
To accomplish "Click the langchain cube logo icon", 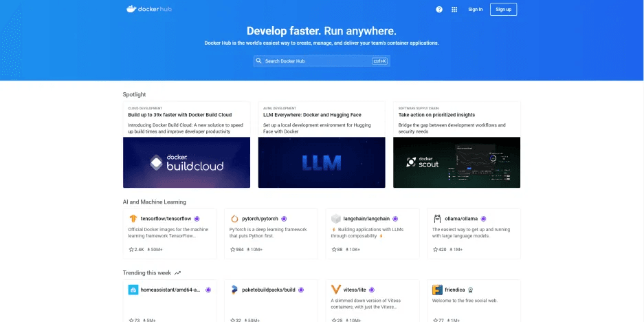I will 336,219.
